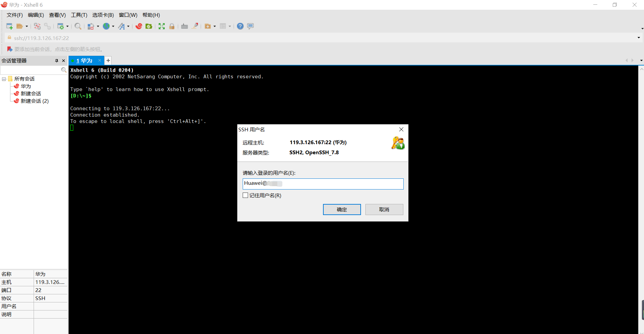
Task: Click the Open Session folder icon
Action: pos(19,26)
